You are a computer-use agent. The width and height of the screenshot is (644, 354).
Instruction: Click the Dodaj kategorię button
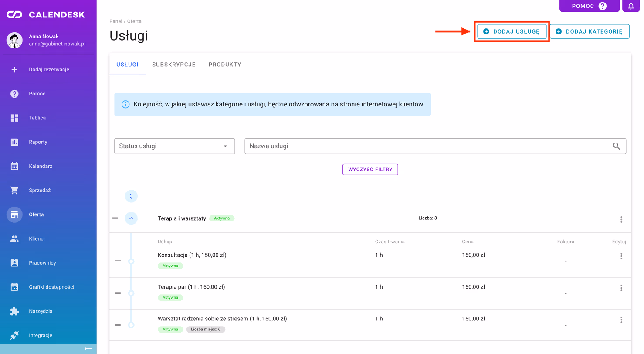tap(590, 31)
